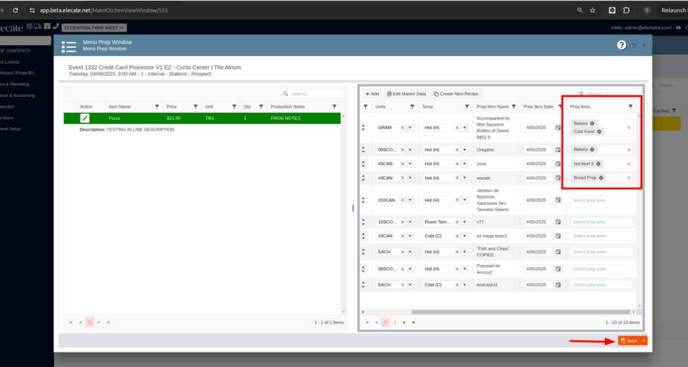
Task: Filter the Units column in right grid
Action: pyautogui.click(x=412, y=107)
